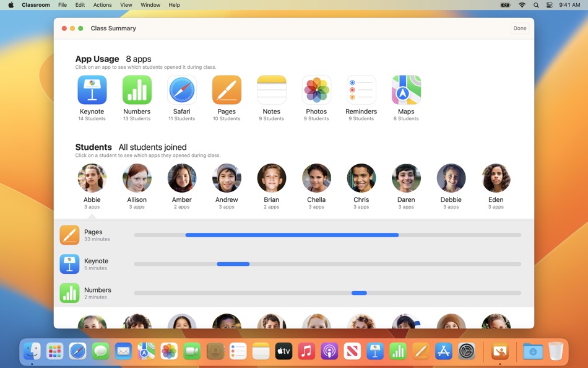Open Podcasts from the Dock

329,351
